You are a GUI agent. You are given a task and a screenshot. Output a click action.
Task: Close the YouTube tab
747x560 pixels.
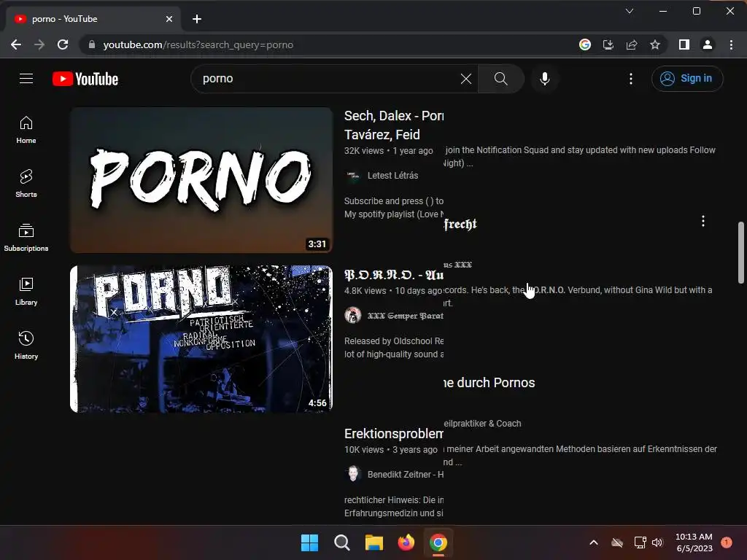(169, 19)
